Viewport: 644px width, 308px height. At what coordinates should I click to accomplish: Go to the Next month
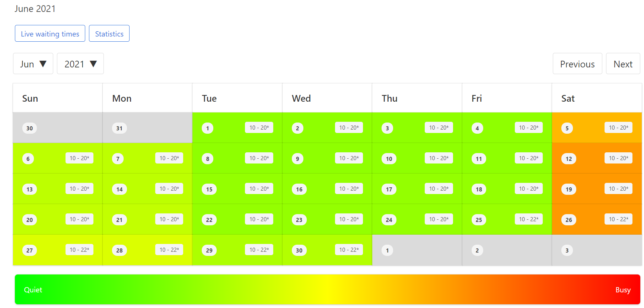click(x=623, y=64)
